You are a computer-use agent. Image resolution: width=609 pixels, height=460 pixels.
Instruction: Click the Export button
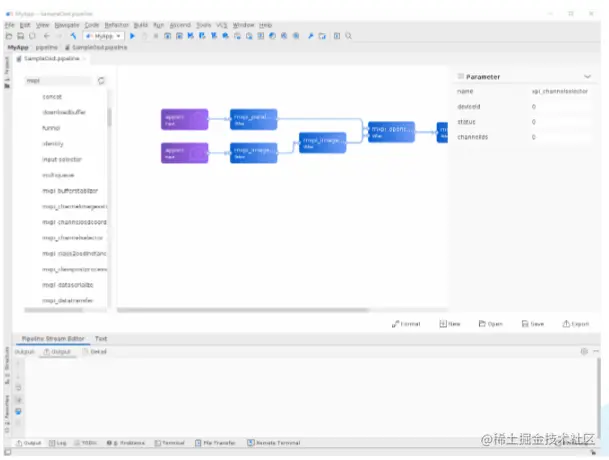pyautogui.click(x=576, y=324)
